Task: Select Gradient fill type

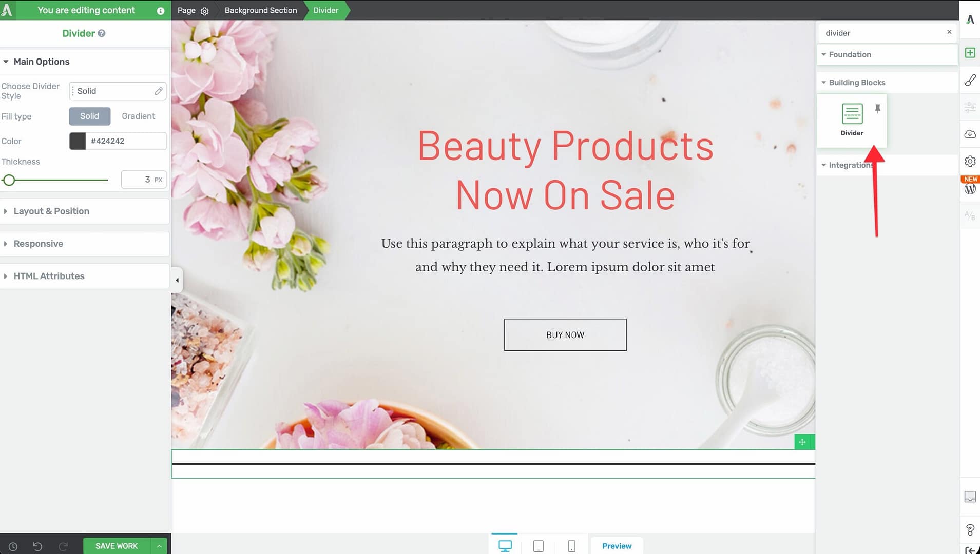Action: pos(138,116)
